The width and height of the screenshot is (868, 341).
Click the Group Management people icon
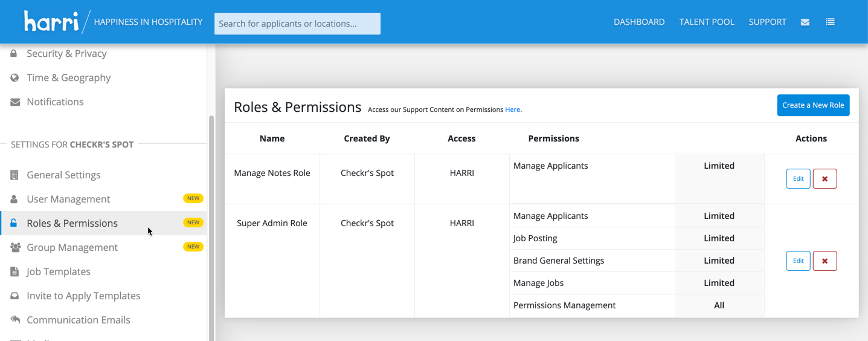pyautogui.click(x=15, y=247)
